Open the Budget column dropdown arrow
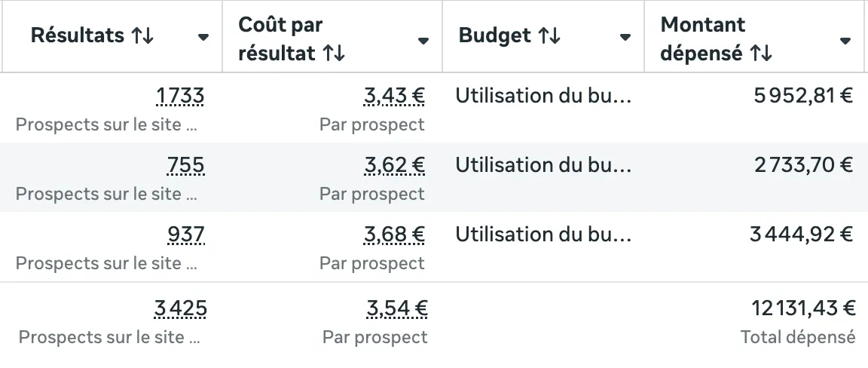868x368 pixels. pyautogui.click(x=625, y=38)
